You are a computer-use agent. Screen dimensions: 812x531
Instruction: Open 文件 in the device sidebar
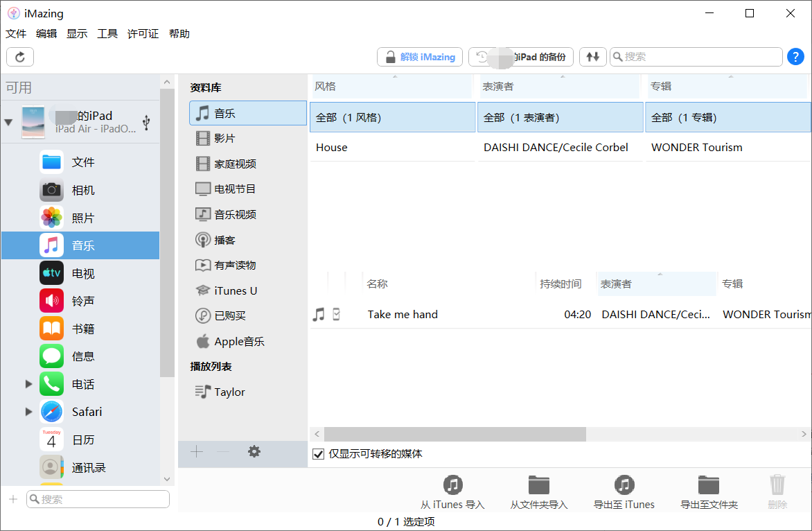[x=81, y=162]
